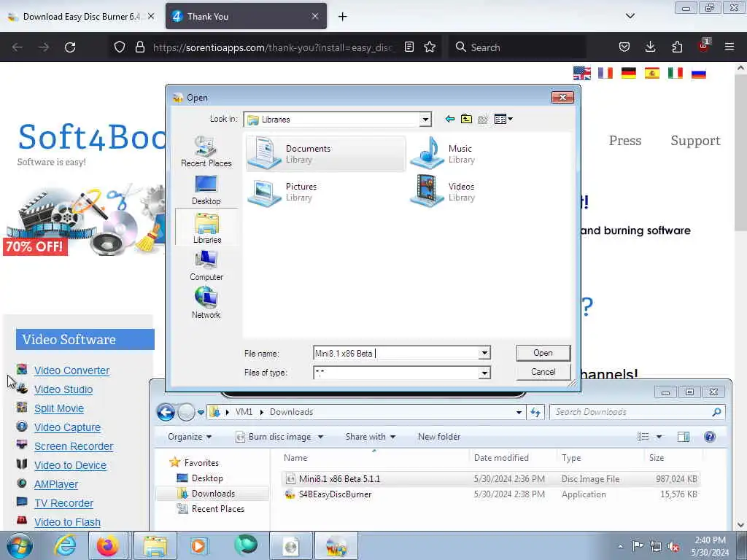Cancel the Open dialog
This screenshot has width=747, height=560.
[x=543, y=372]
